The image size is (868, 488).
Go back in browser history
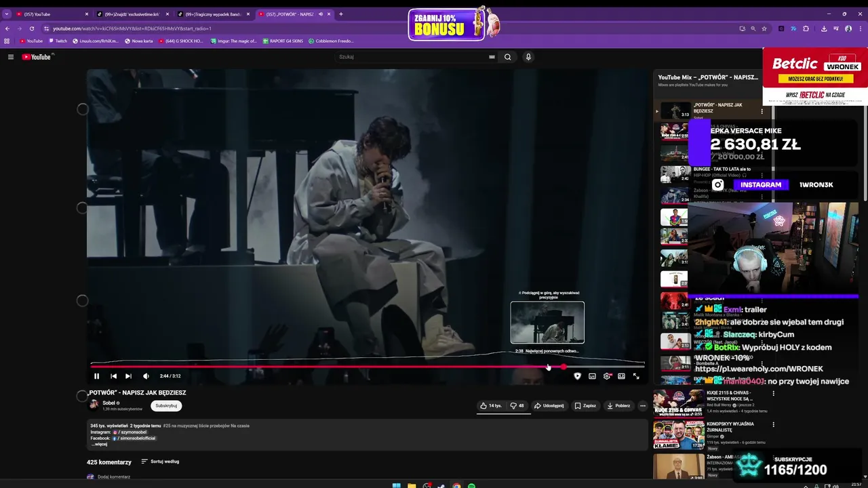(x=7, y=28)
